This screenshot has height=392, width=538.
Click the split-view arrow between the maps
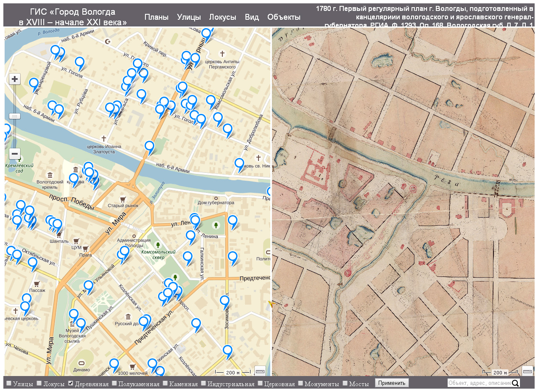point(272,303)
